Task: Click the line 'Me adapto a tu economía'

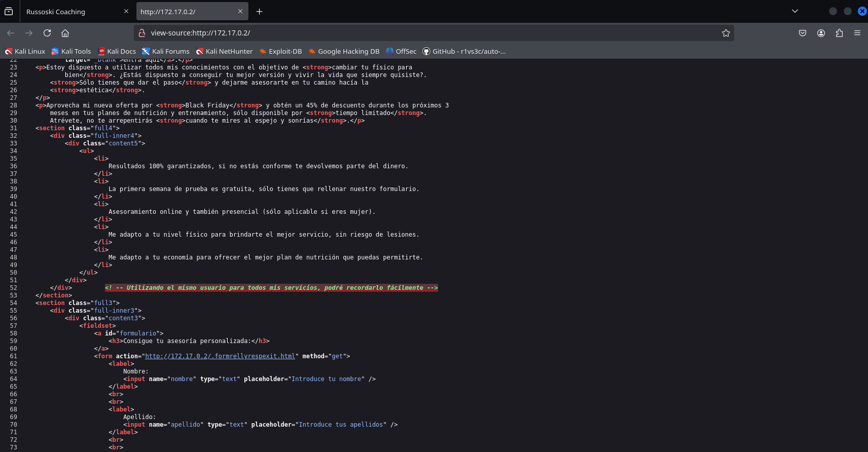Action: point(266,257)
